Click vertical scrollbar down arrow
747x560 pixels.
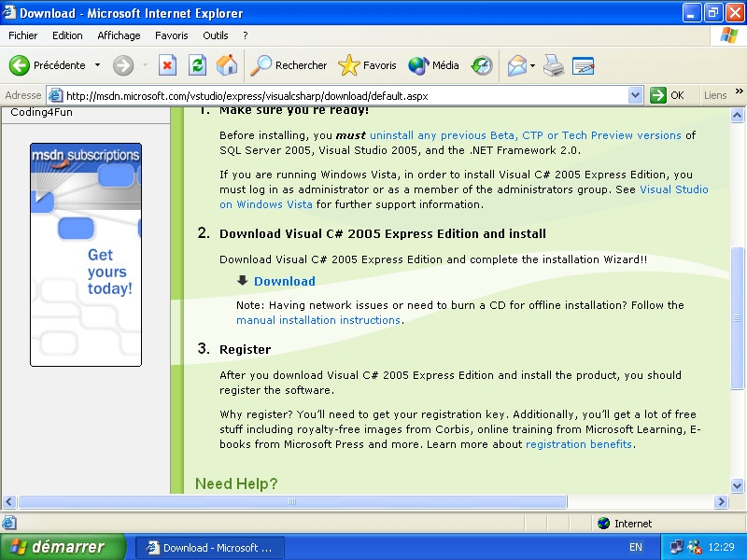(x=737, y=486)
